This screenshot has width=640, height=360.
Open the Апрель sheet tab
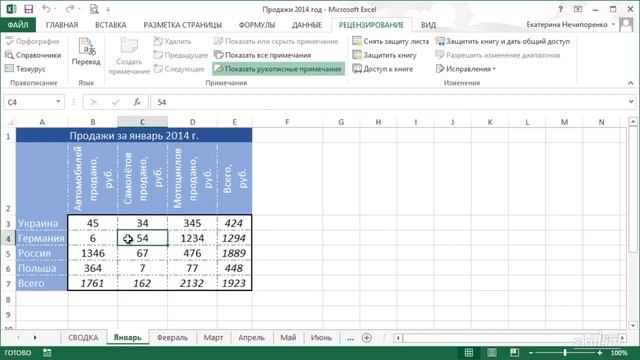251,338
